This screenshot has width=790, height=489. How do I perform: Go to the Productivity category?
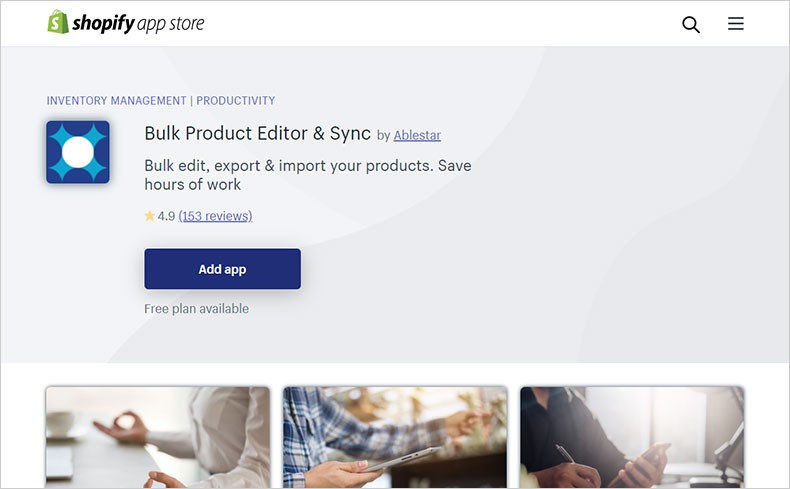tap(236, 101)
